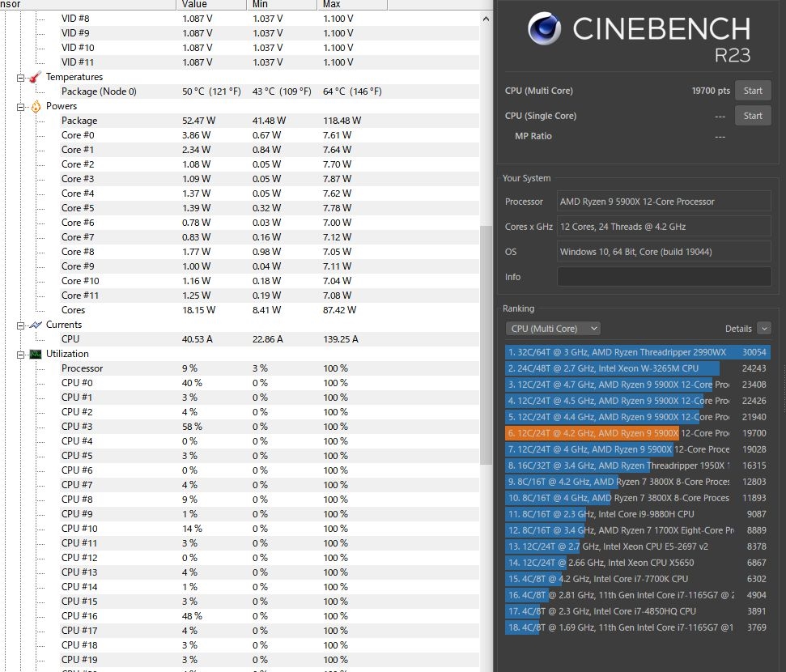
Task: Select ranking entry 12 Ryzen 7 1700X
Action: click(x=638, y=530)
